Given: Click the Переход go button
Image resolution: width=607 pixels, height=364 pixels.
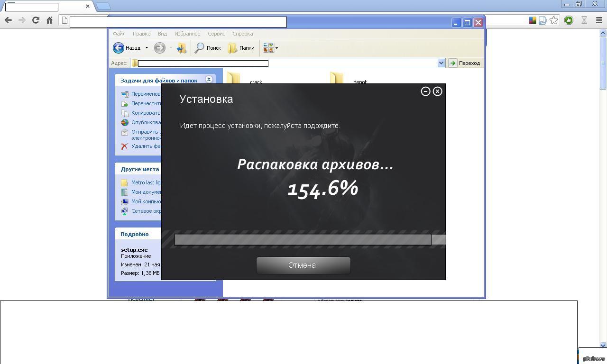Looking at the screenshot, I should click(x=465, y=63).
